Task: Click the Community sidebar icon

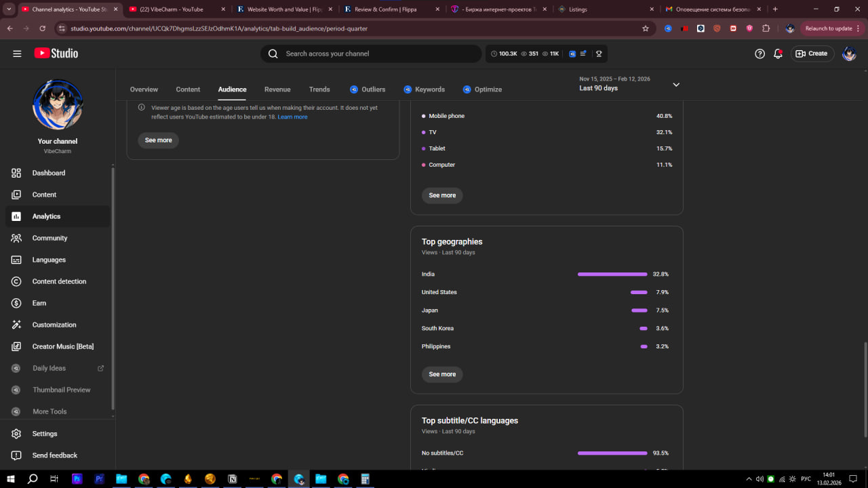Action: pos(16,238)
